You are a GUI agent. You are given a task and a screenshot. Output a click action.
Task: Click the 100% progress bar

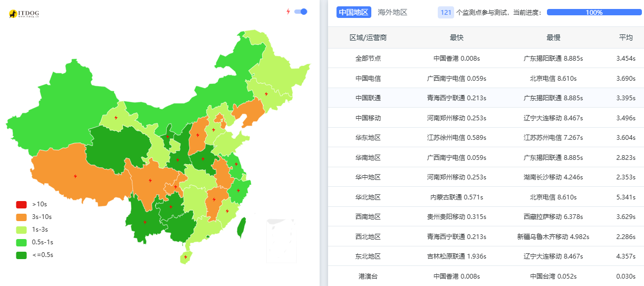coord(594,12)
